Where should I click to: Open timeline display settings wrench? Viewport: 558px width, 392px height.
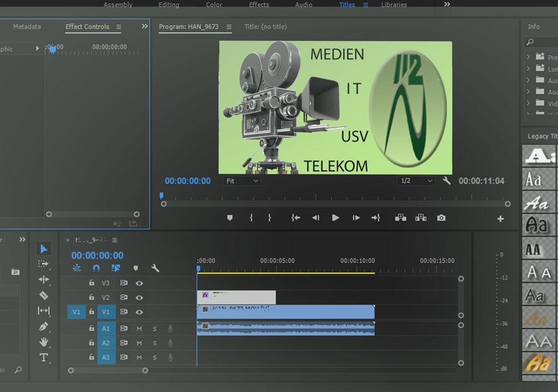[155, 268]
